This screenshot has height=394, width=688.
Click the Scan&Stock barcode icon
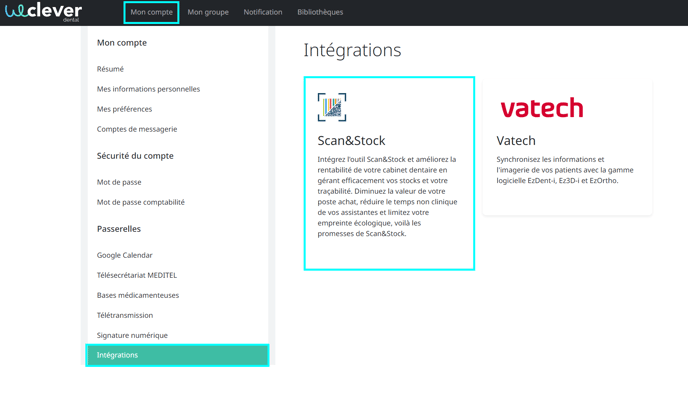pos(332,107)
